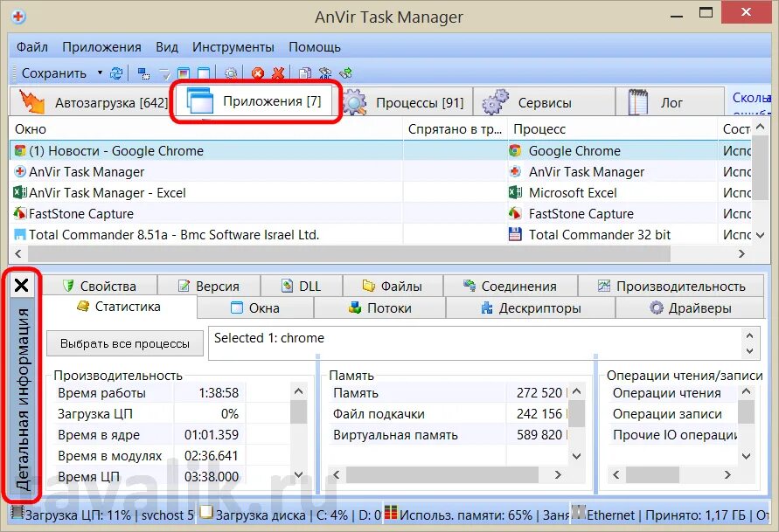The image size is (779, 532).
Task: Switch to Процессы [91] tab
Action: click(x=406, y=102)
